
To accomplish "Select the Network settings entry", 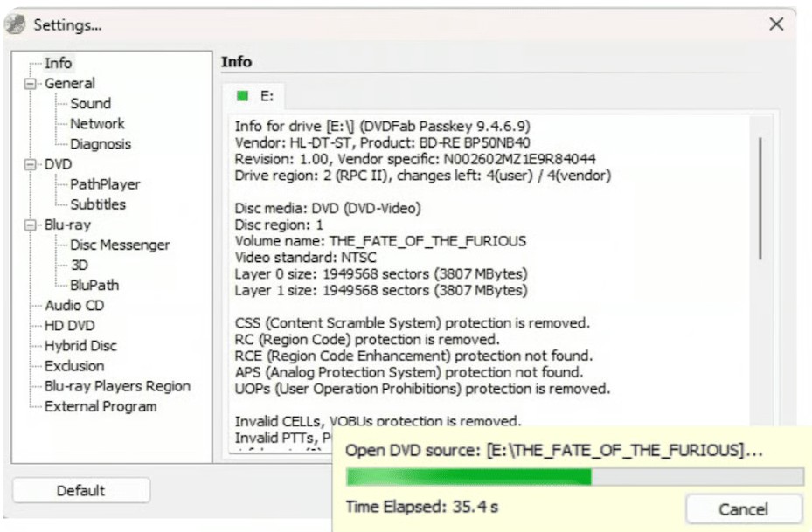I will pos(98,123).
